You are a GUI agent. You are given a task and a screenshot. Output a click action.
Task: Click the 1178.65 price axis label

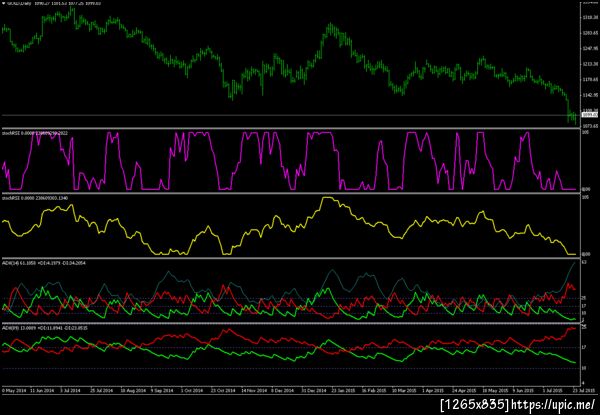tap(590, 80)
